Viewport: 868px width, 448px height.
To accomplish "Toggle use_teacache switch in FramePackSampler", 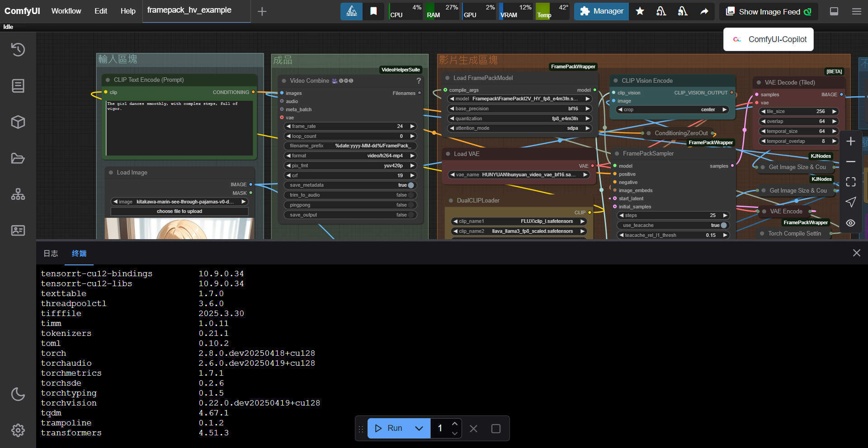I will click(x=723, y=225).
